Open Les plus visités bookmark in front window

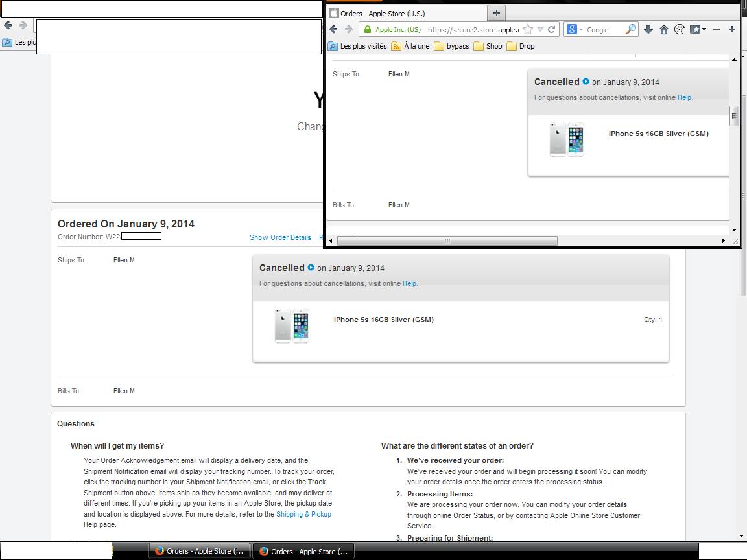tap(358, 46)
